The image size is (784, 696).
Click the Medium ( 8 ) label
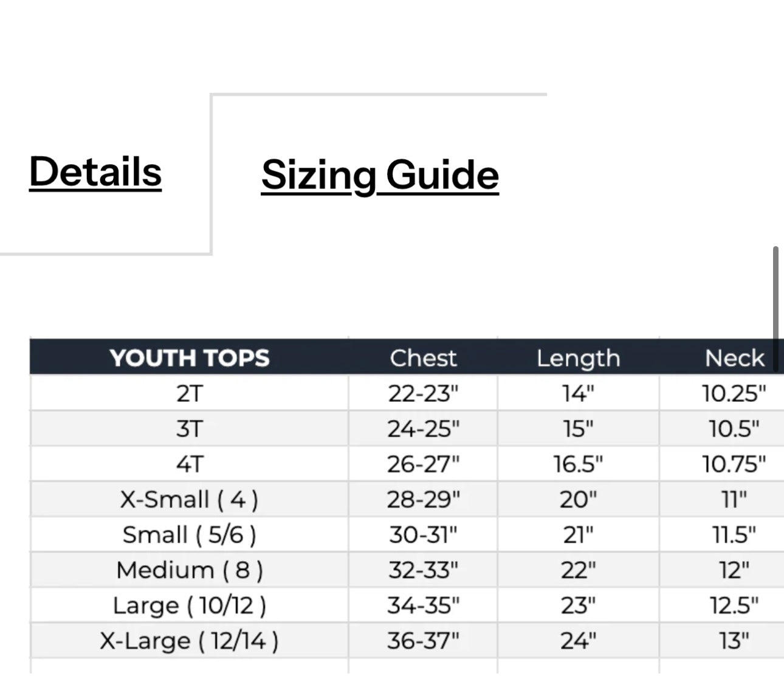[189, 570]
